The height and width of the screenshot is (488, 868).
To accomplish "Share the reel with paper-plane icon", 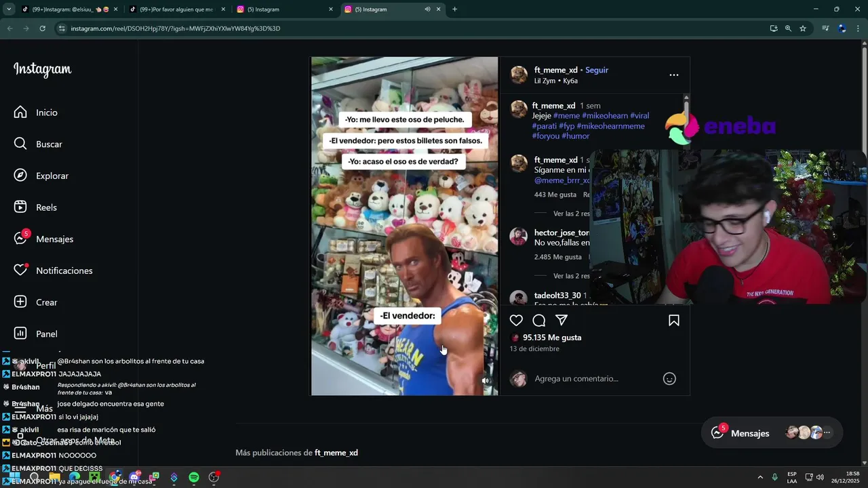I will click(x=561, y=321).
